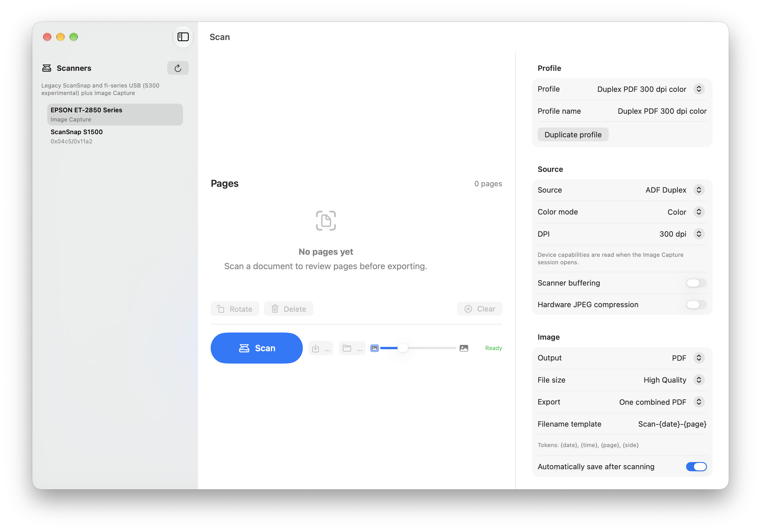Click the small thumbnail size icon
Screen dimensions: 761x532
[x=374, y=348]
